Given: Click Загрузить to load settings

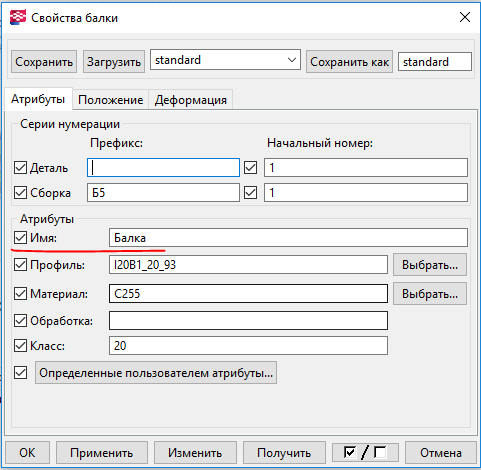Looking at the screenshot, I should tap(114, 62).
